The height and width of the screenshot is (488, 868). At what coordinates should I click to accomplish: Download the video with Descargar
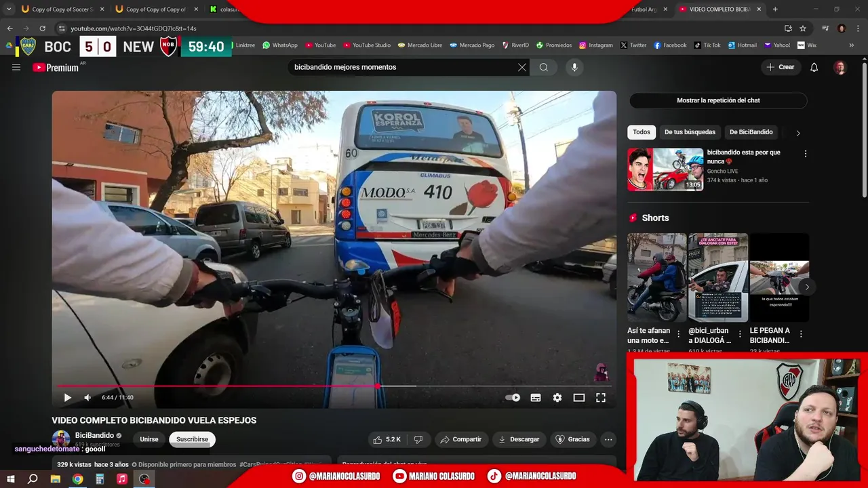[519, 439]
